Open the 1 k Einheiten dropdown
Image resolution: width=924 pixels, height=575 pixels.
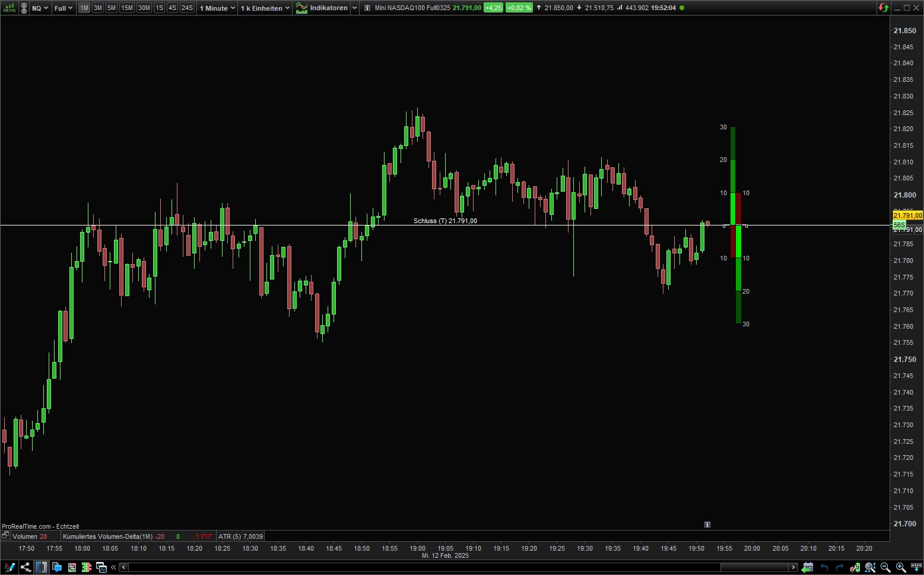(265, 8)
